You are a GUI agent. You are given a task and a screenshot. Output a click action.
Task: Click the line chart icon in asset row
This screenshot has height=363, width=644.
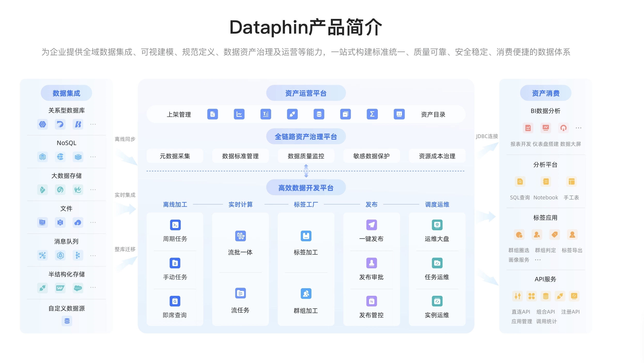(x=239, y=114)
